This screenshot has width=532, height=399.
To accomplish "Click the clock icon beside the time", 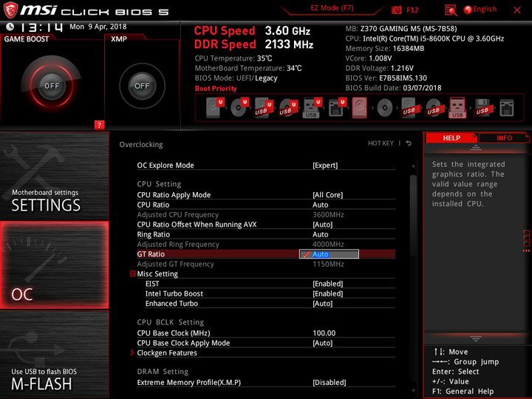I will click(x=10, y=27).
